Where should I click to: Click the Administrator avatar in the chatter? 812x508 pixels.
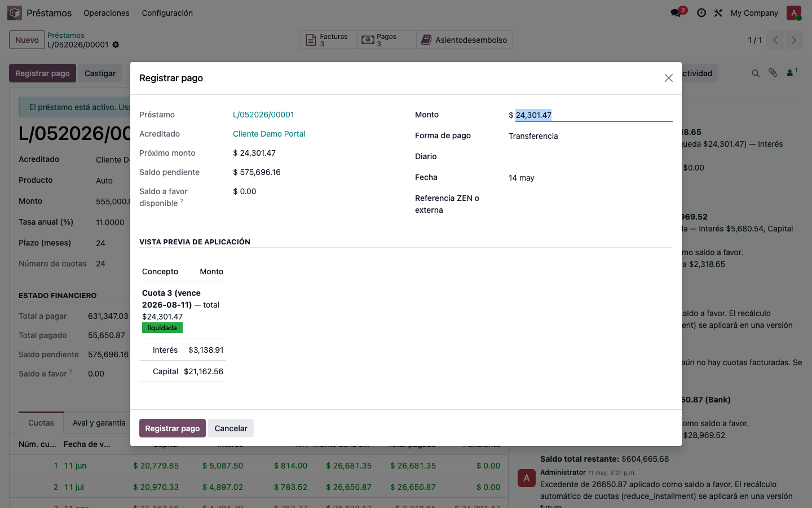coord(527,478)
